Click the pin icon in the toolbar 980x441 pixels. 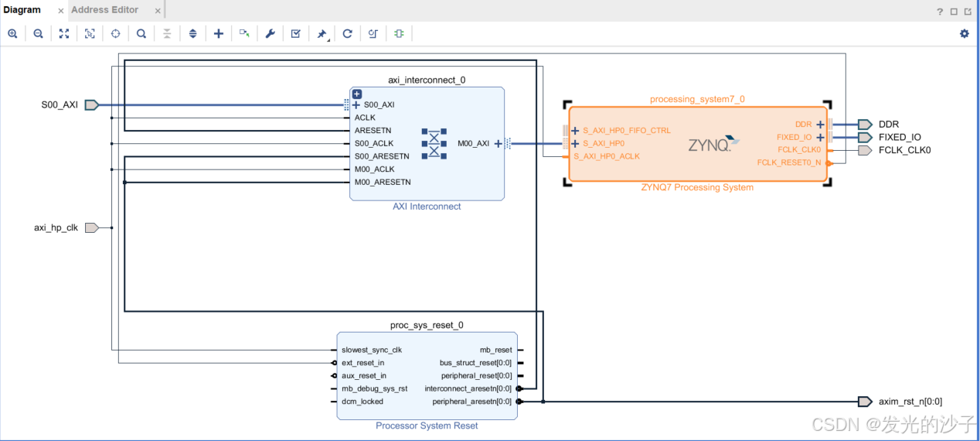click(x=322, y=33)
